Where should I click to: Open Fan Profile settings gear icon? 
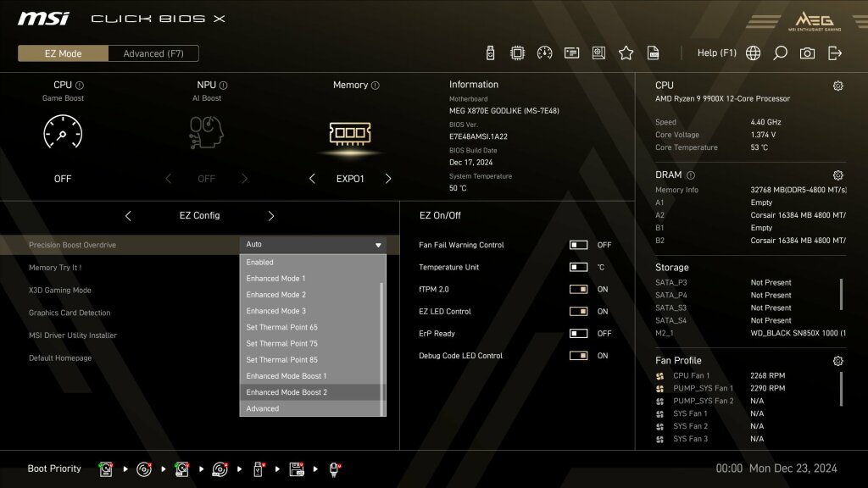tap(838, 361)
